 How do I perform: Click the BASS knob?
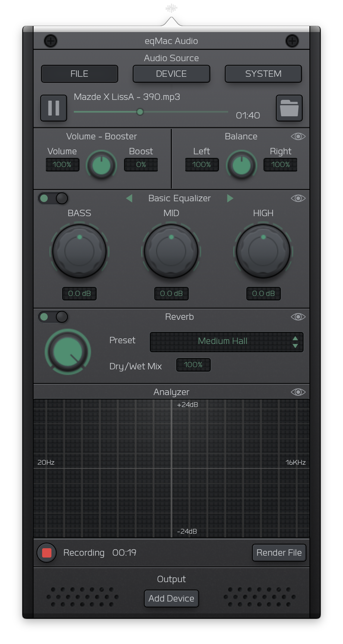[x=79, y=251]
